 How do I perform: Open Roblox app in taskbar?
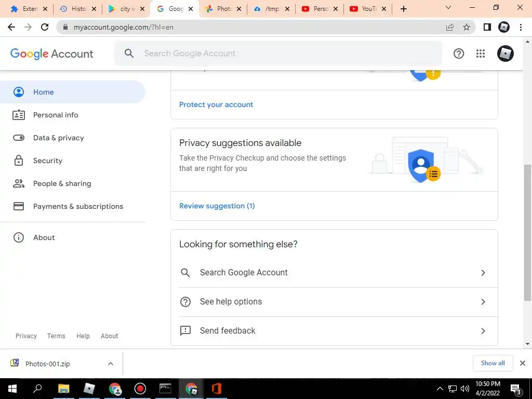(x=89, y=389)
